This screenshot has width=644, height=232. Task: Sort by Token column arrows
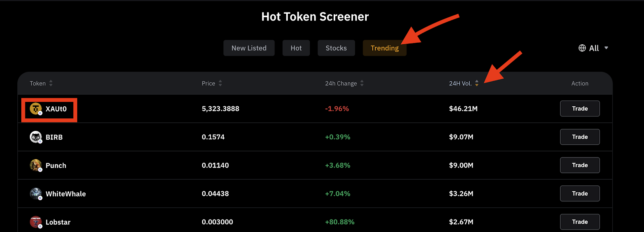click(51, 83)
